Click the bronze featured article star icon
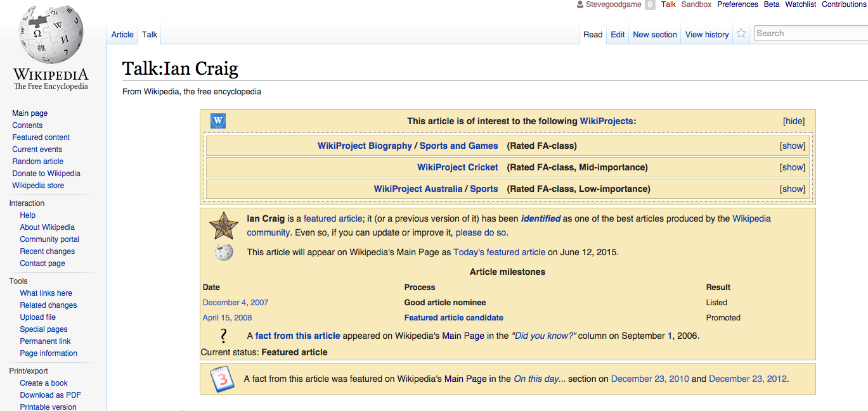 pos(224,225)
